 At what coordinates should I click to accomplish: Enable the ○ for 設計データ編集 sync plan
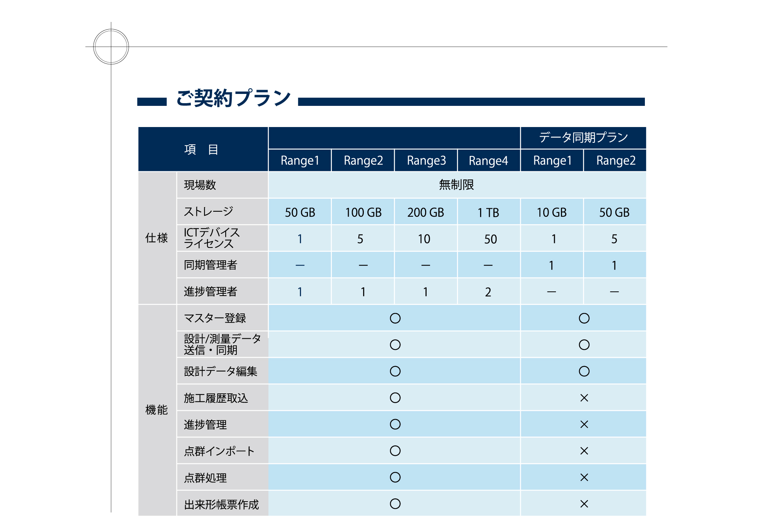(583, 371)
